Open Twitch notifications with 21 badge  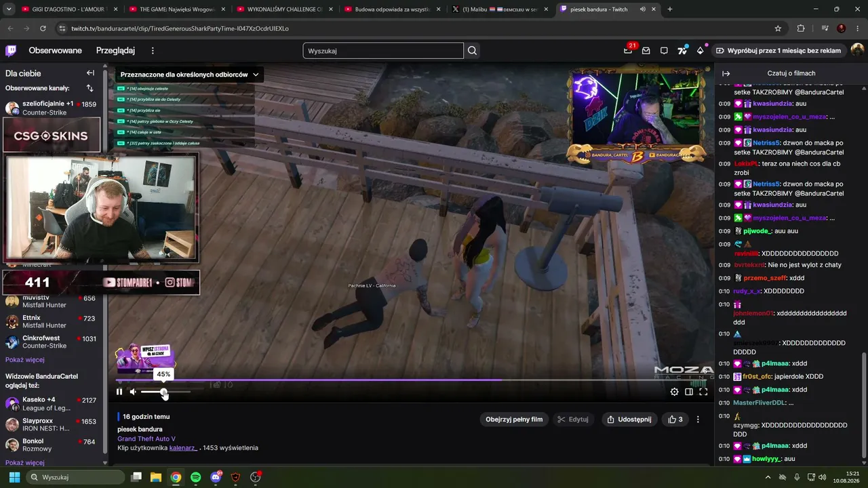point(628,50)
